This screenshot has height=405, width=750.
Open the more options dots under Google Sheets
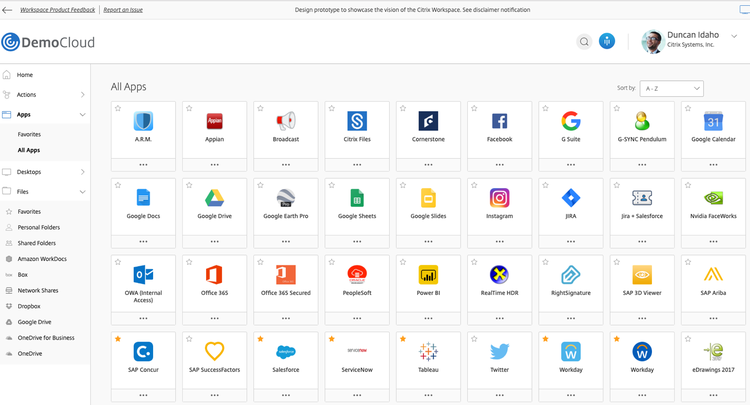point(357,241)
